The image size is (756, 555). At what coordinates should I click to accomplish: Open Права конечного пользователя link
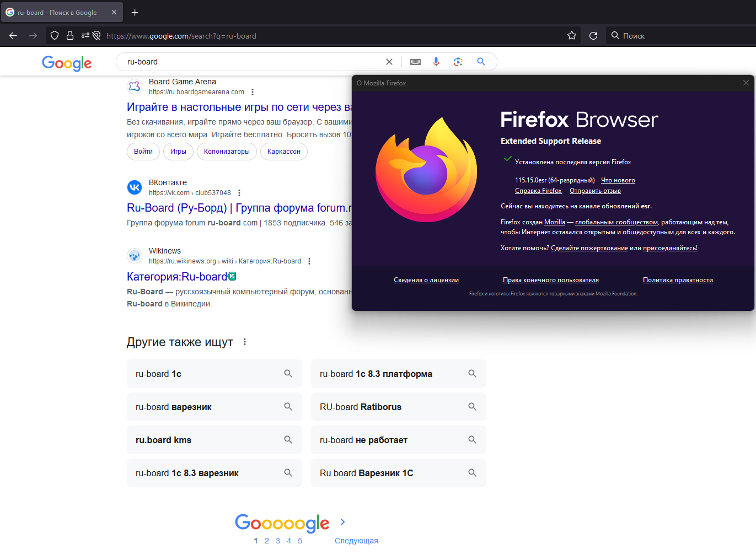pyautogui.click(x=551, y=280)
